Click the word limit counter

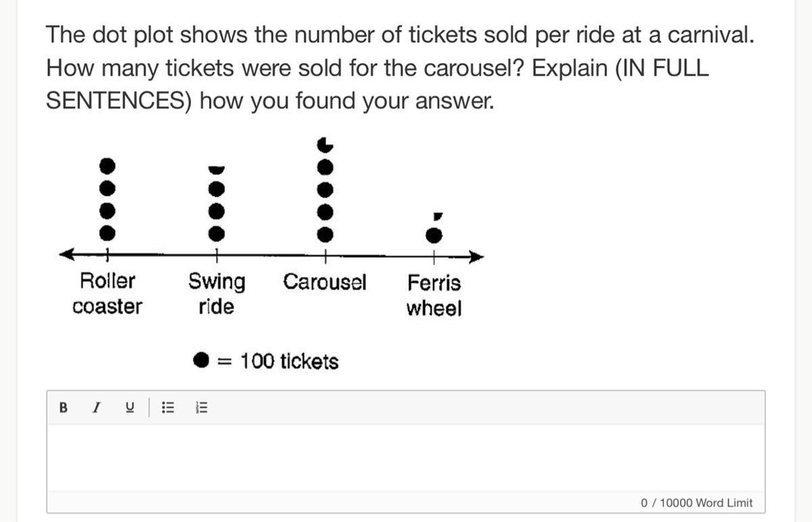pos(696,503)
